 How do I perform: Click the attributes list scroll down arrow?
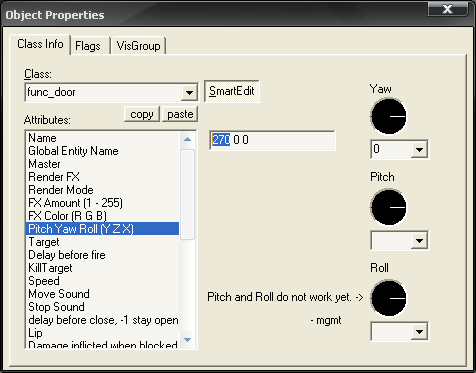188,340
